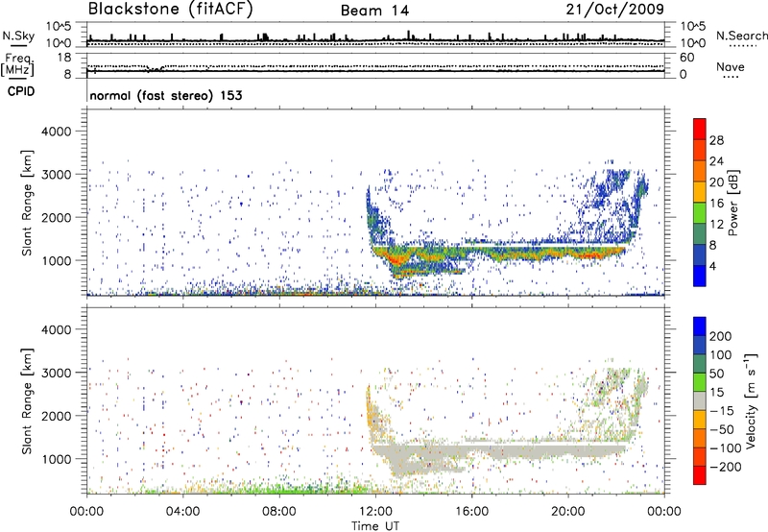Click the '200' velocity colorbar label
This screenshot has height=532, width=768.
tap(721, 336)
